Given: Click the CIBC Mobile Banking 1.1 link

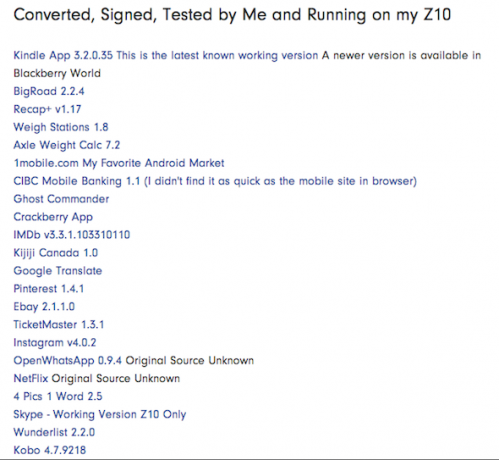Looking at the screenshot, I should coord(215,181).
